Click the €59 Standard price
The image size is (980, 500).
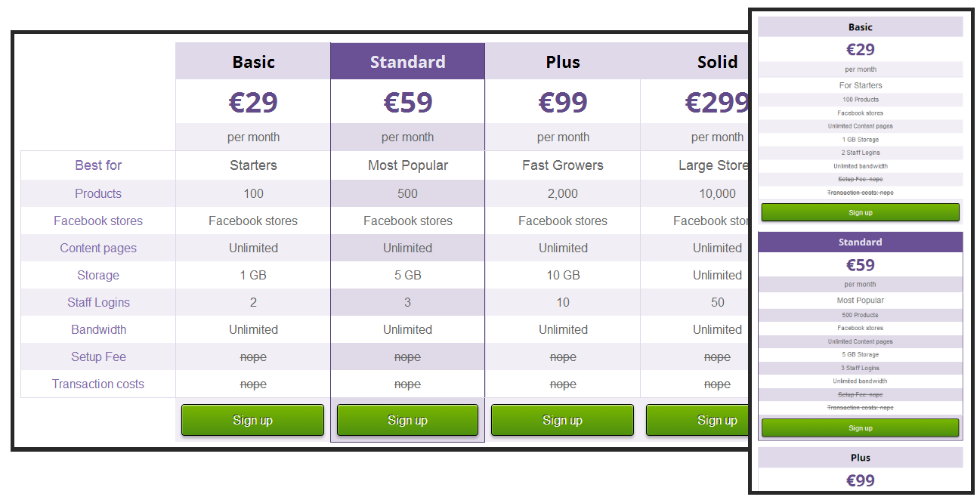[408, 101]
